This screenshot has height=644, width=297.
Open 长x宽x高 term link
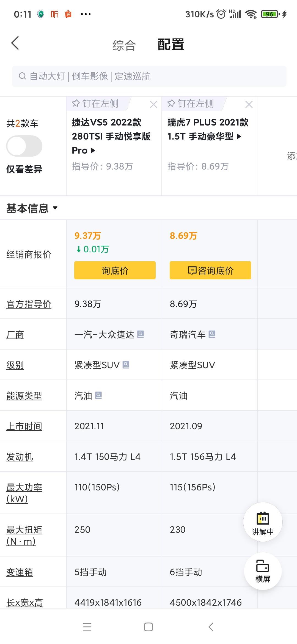point(24,603)
